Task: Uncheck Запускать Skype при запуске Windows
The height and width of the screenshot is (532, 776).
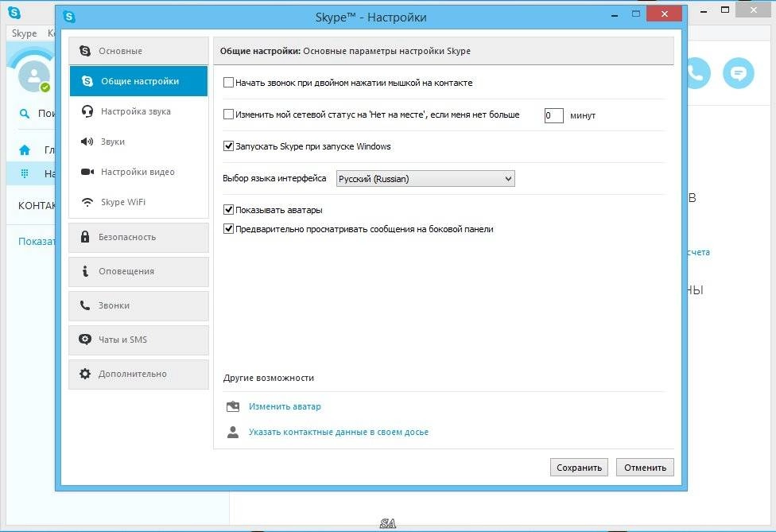Action: [x=228, y=146]
